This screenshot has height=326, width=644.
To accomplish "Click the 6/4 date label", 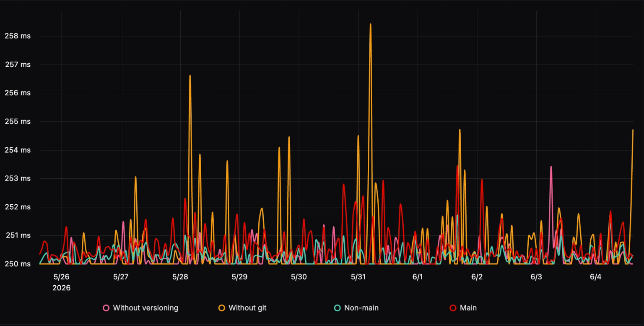I will 595,277.
